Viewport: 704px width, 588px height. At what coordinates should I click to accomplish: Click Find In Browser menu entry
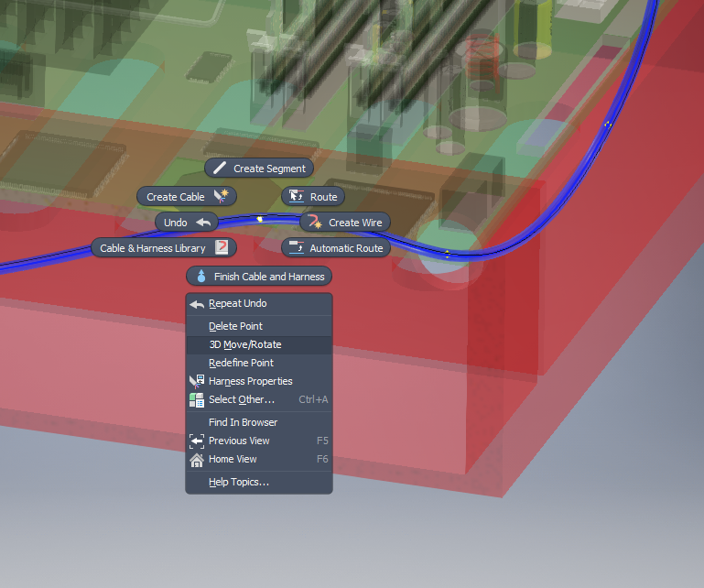tap(259, 422)
